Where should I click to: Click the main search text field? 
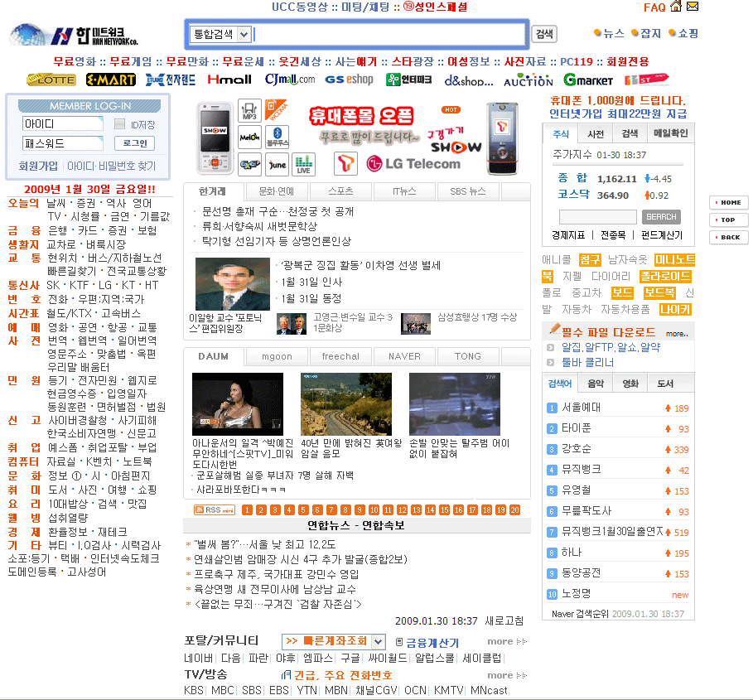click(x=389, y=34)
